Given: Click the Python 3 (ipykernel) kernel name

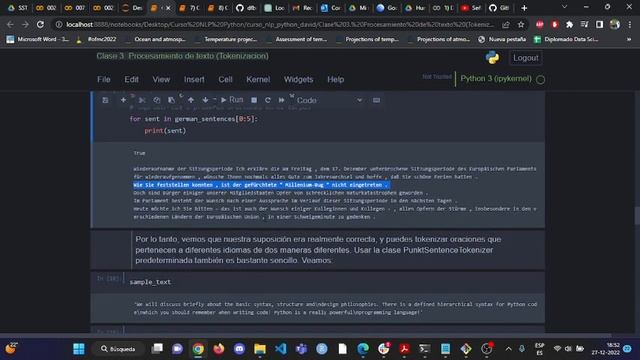Looking at the screenshot, I should [496, 78].
